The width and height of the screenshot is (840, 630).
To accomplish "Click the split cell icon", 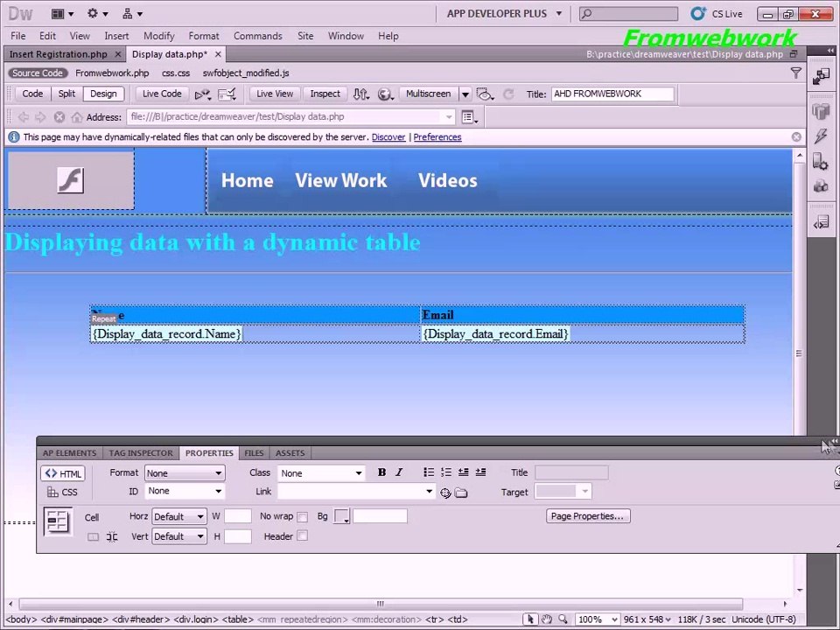I will coord(111,536).
